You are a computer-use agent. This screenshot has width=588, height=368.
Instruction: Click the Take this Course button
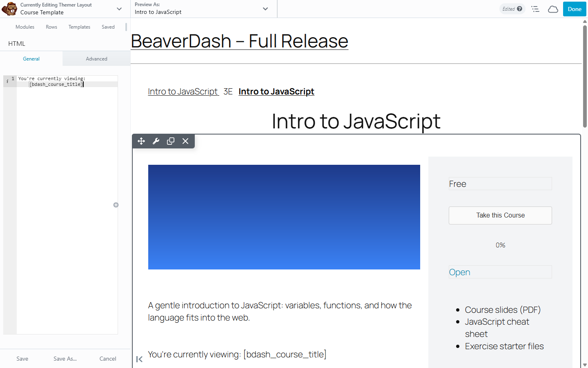500,215
